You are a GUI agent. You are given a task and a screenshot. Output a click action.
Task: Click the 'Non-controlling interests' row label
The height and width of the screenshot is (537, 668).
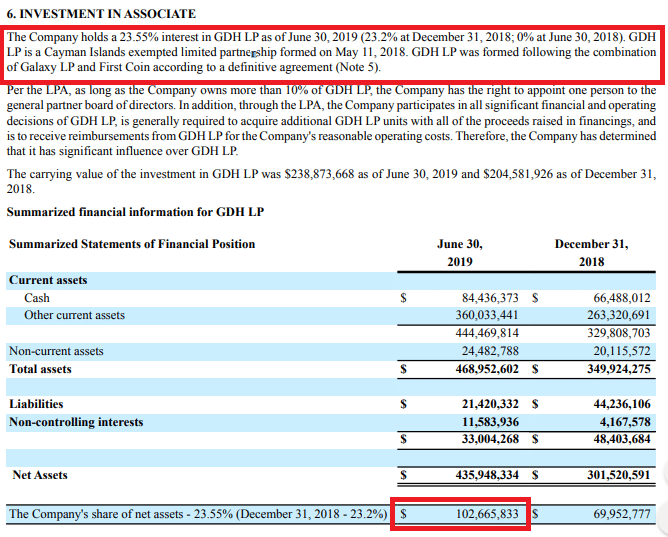point(76,422)
